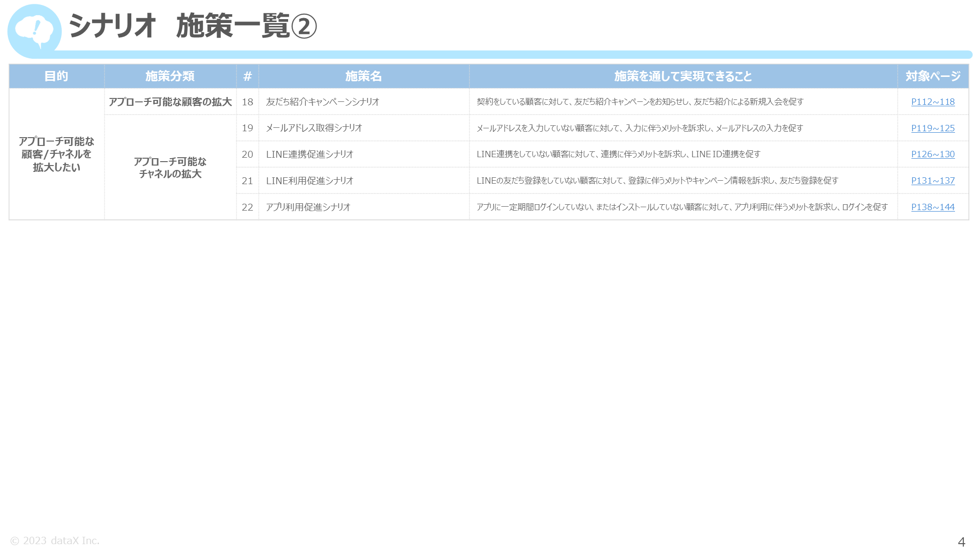The height and width of the screenshot is (551, 980).
Task: Click row number 22
Action: pos(247,207)
